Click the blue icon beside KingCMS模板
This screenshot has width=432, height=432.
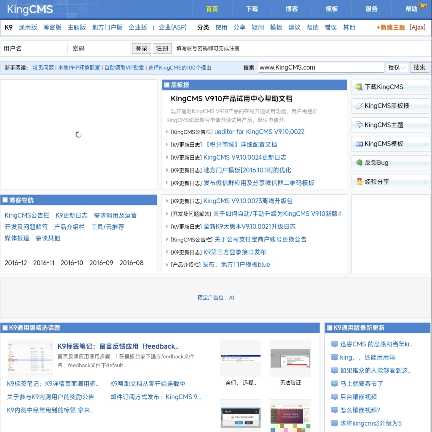359,144
